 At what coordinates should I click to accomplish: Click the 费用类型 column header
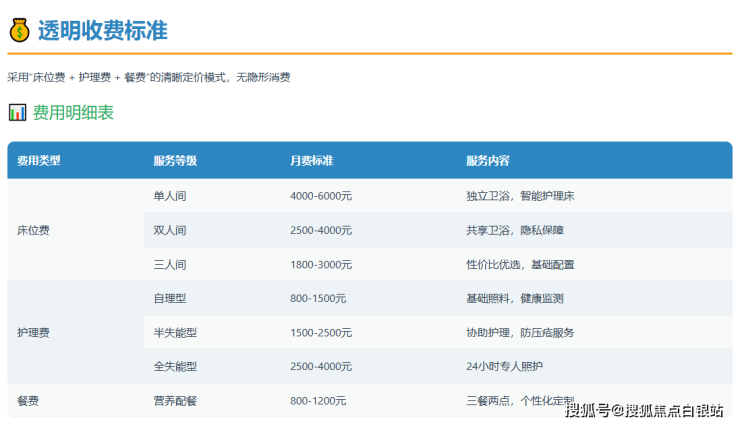tap(39, 161)
